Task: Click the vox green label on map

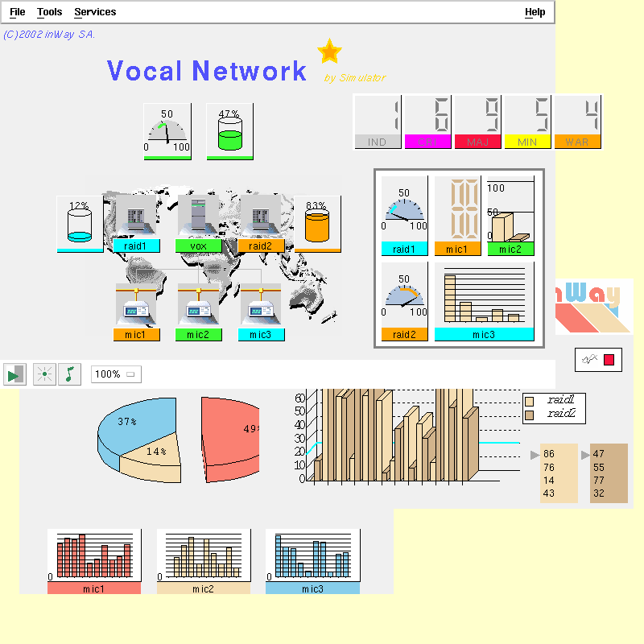Action: pyautogui.click(x=198, y=246)
